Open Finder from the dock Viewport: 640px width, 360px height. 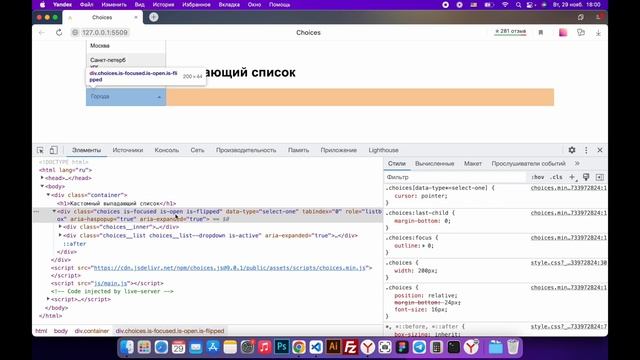point(127,347)
